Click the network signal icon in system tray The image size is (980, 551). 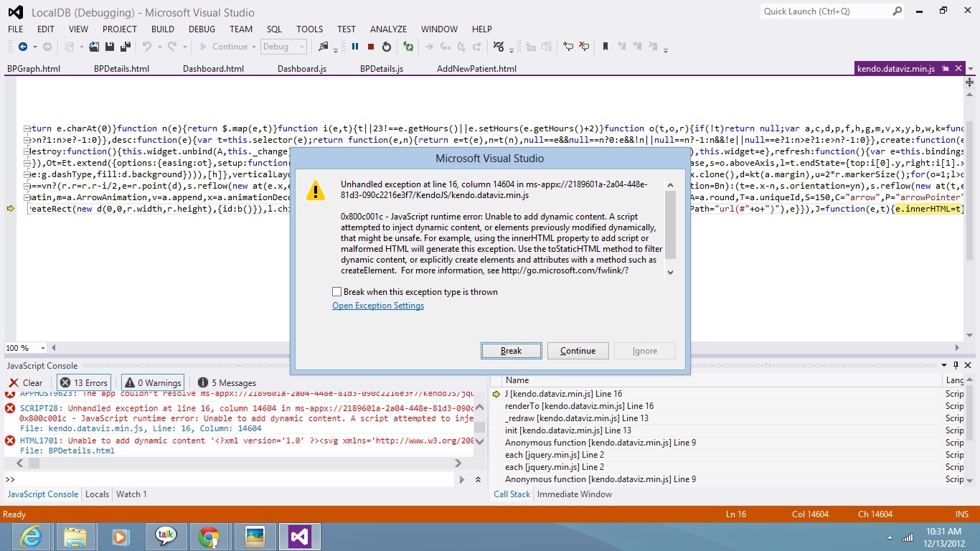pyautogui.click(x=908, y=537)
